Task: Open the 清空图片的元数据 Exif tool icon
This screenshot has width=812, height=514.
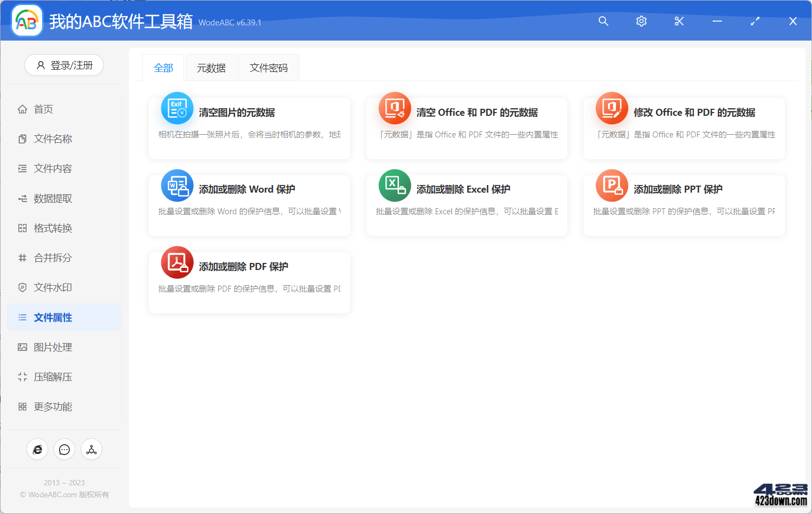Action: coord(177,108)
